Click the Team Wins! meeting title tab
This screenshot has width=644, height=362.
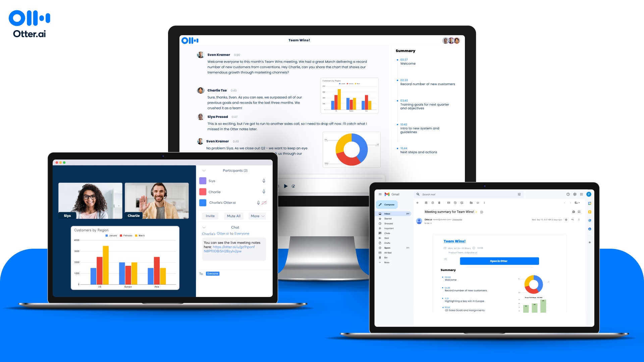pos(299,40)
